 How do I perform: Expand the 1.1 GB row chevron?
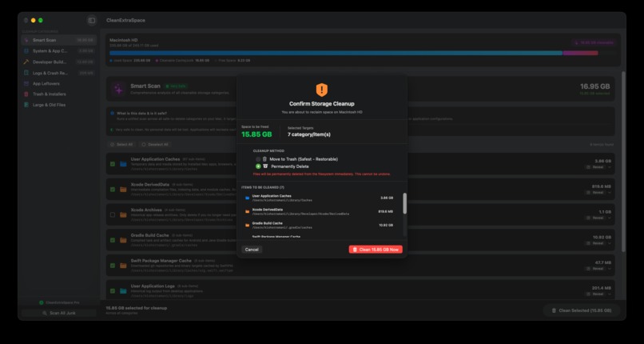[x=610, y=218]
